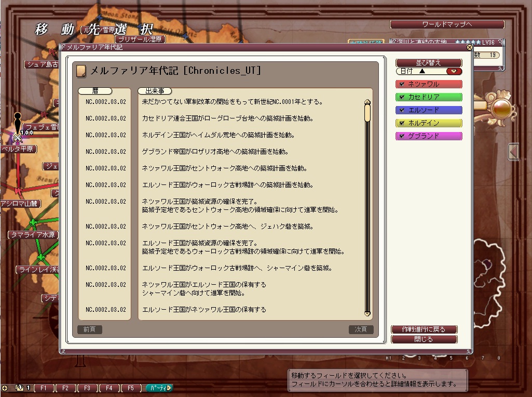The width and height of the screenshot is (532, 397).
Task: Click event ホルデイン王国がヘイムダル荒地 row
Action: pyautogui.click(x=218, y=135)
